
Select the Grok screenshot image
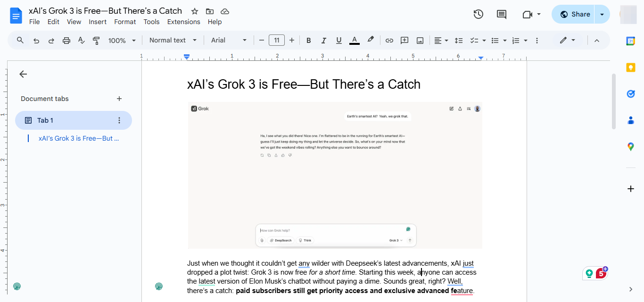pos(335,175)
